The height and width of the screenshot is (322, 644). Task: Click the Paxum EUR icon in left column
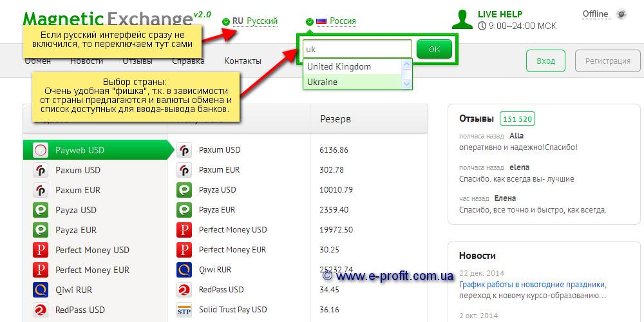tap(40, 190)
